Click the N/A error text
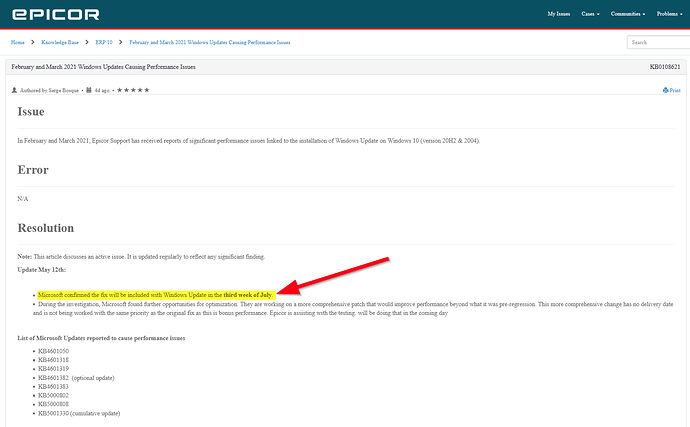This screenshot has width=690, height=427. 23,199
